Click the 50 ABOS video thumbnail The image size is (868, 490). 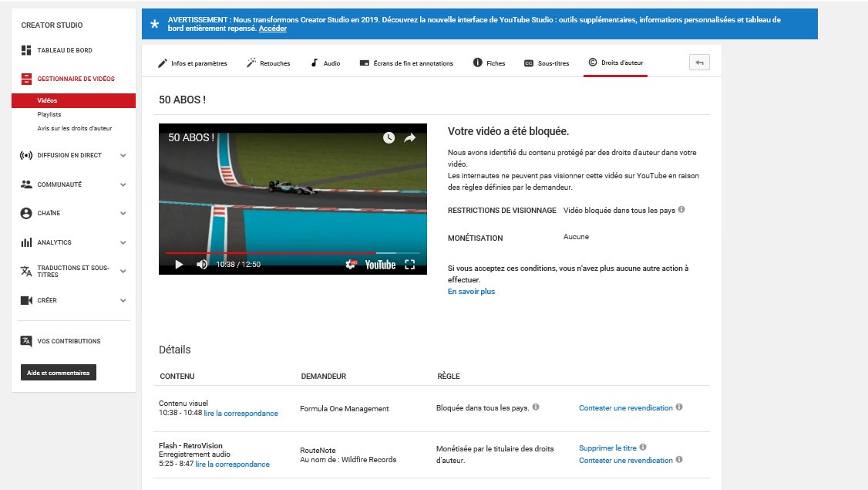point(293,199)
